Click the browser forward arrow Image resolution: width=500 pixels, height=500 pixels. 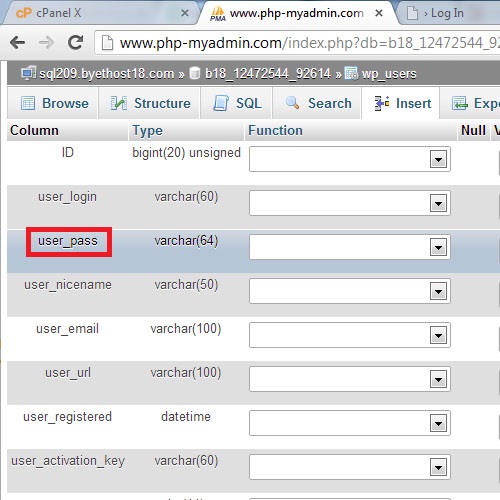pyautogui.click(x=46, y=42)
